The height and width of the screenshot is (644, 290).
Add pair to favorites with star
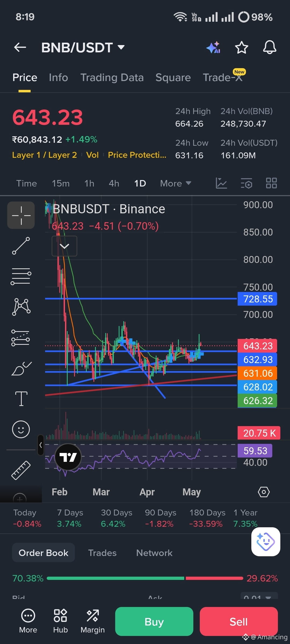pos(241,47)
